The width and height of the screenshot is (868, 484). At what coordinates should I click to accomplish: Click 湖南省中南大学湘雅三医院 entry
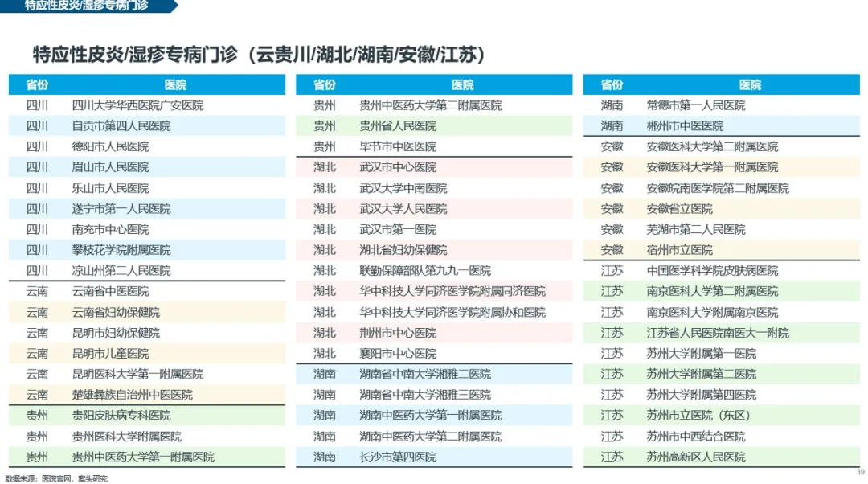pos(425,395)
